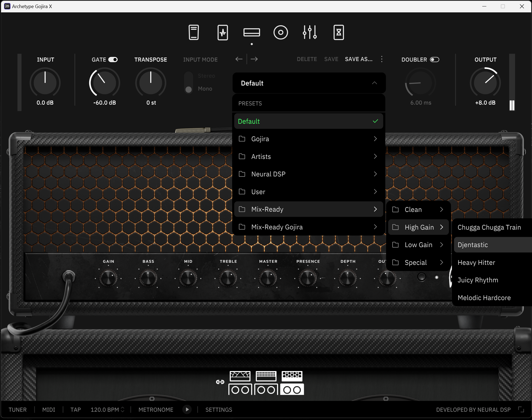Open the amplifier section icon
The height and width of the screenshot is (420, 532).
pos(252,32)
